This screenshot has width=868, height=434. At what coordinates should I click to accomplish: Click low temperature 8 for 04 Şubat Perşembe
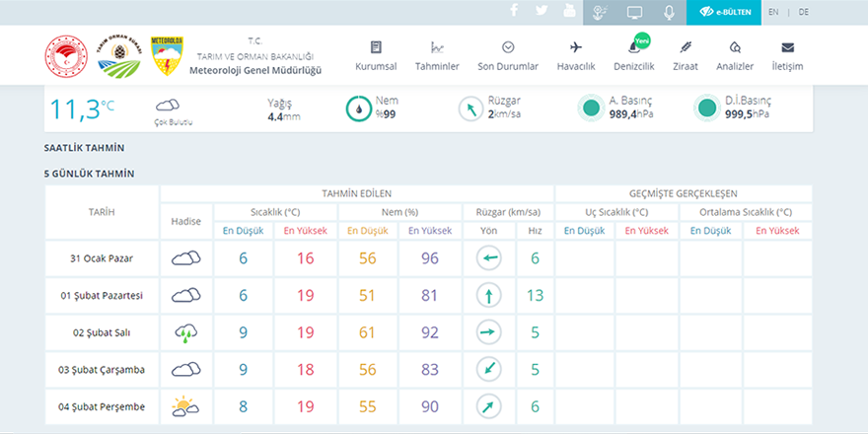tap(243, 406)
